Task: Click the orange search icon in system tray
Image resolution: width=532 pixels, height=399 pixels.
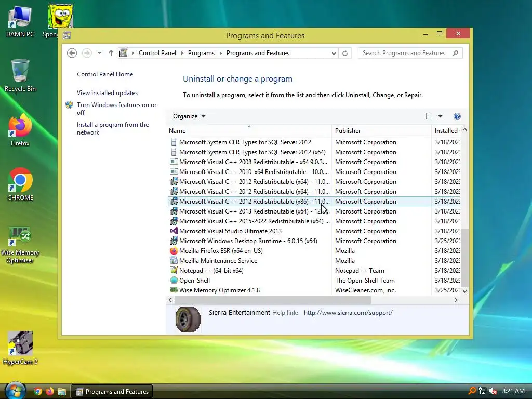Action: pyautogui.click(x=472, y=391)
